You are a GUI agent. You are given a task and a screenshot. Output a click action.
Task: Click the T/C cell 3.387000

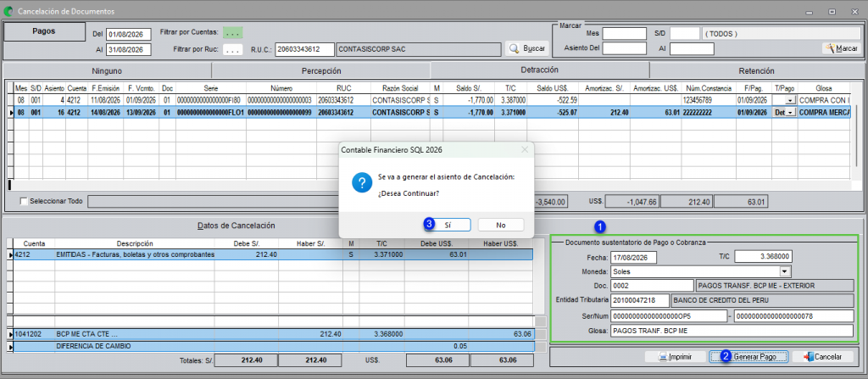pos(509,101)
